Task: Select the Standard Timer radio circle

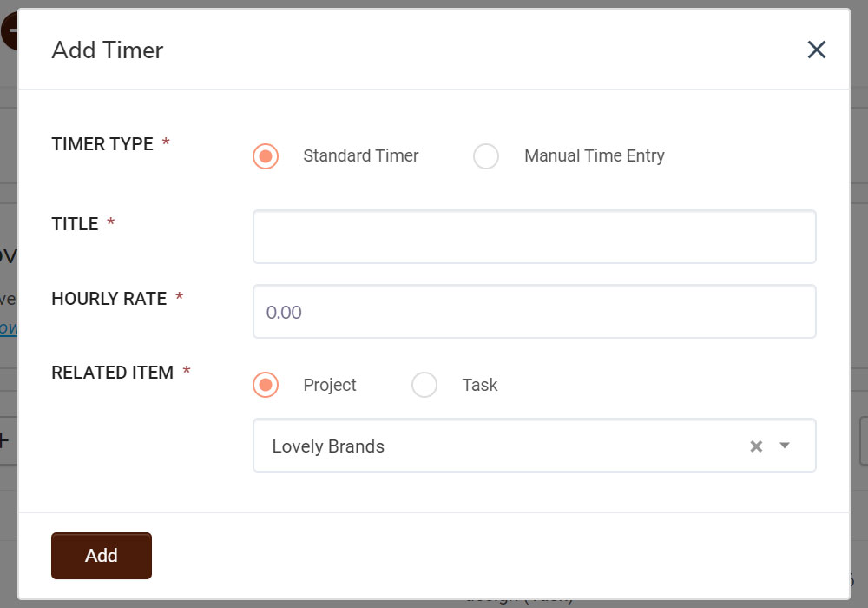Action: [x=266, y=156]
